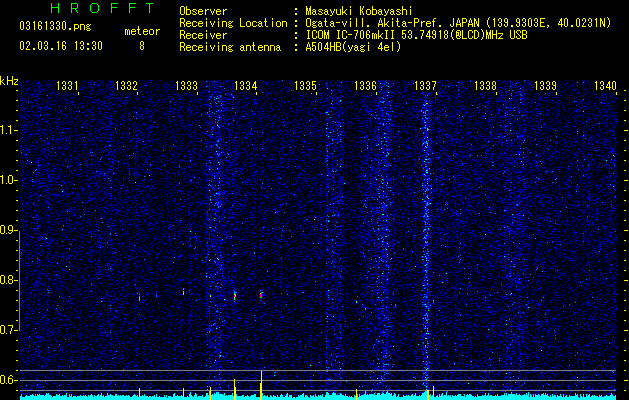Click the Receiving Location label

coord(233,23)
